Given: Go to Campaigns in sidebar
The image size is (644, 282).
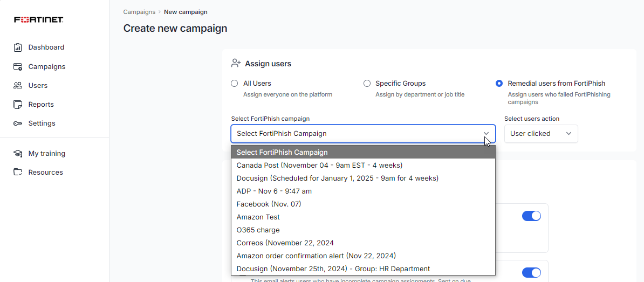Looking at the screenshot, I should coord(47,66).
